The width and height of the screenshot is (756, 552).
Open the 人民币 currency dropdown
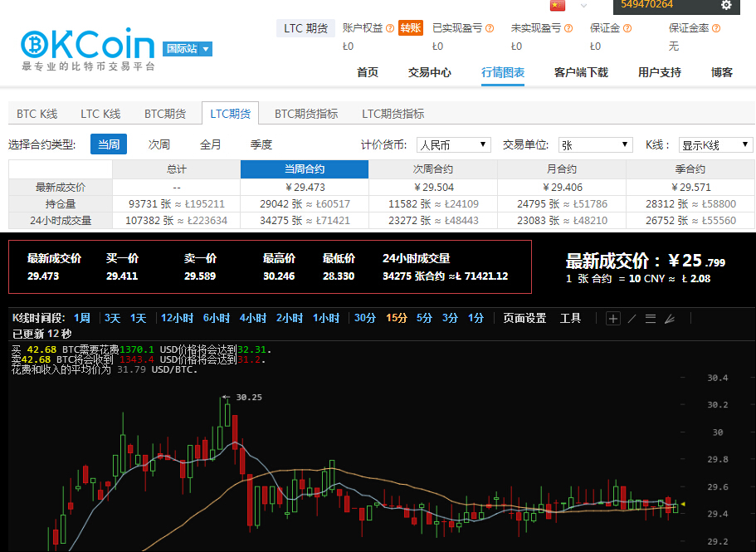454,144
